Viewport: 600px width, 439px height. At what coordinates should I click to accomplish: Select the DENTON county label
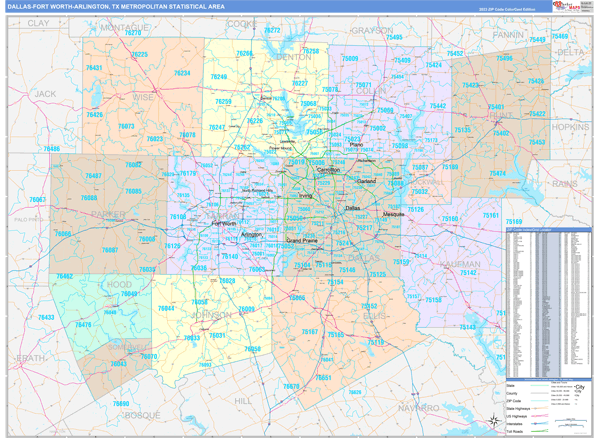(293, 57)
